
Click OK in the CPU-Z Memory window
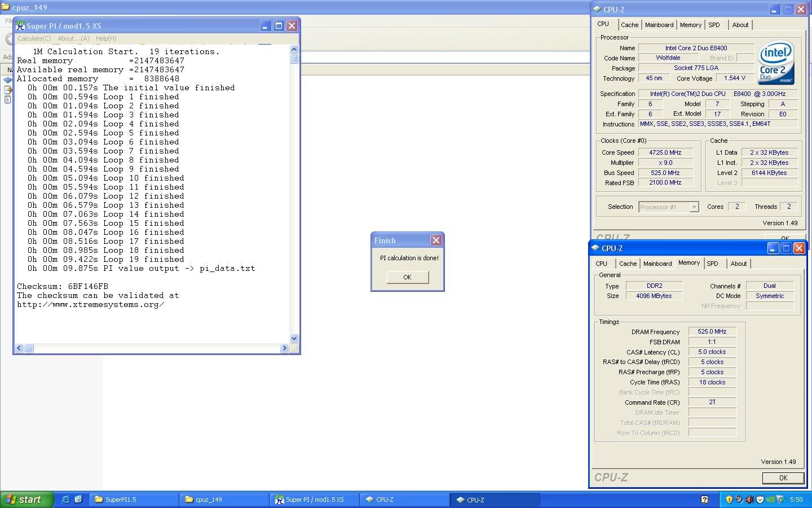point(783,478)
